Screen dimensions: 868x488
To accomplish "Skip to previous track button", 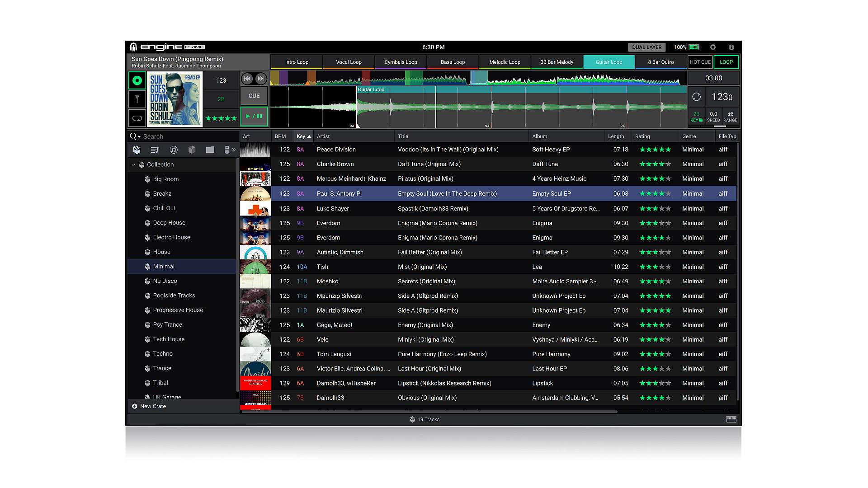I will coord(247,79).
